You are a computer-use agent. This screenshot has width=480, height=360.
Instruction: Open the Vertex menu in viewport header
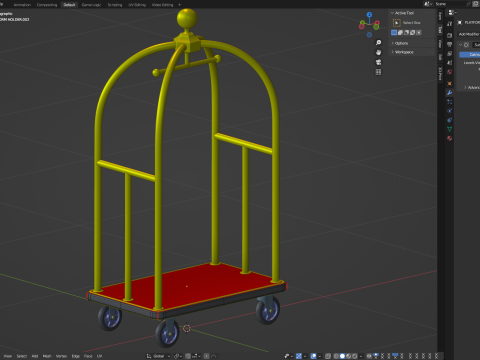(x=61, y=356)
